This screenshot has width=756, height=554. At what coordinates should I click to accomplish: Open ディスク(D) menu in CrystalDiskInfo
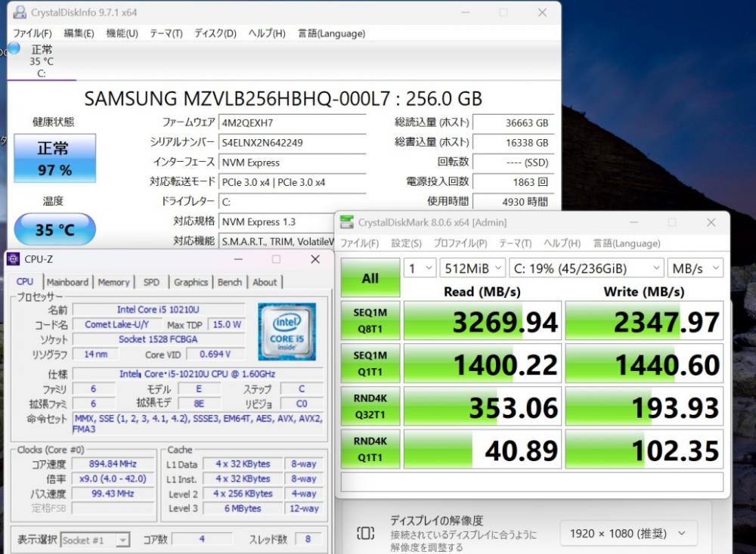(215, 33)
